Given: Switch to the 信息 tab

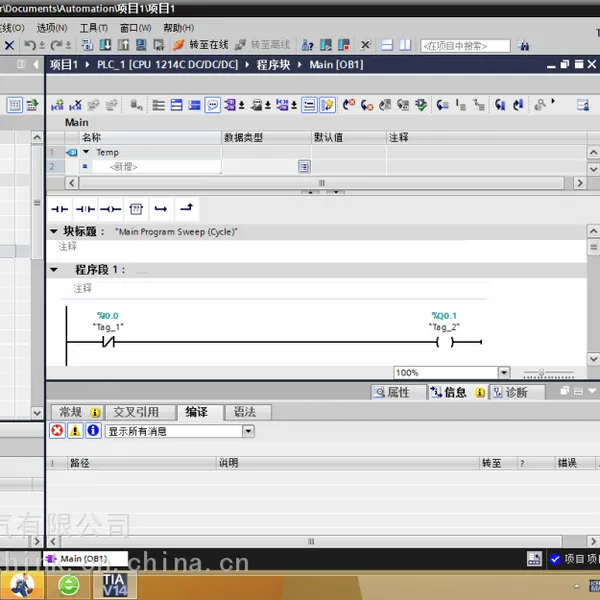Looking at the screenshot, I should click(457, 392).
